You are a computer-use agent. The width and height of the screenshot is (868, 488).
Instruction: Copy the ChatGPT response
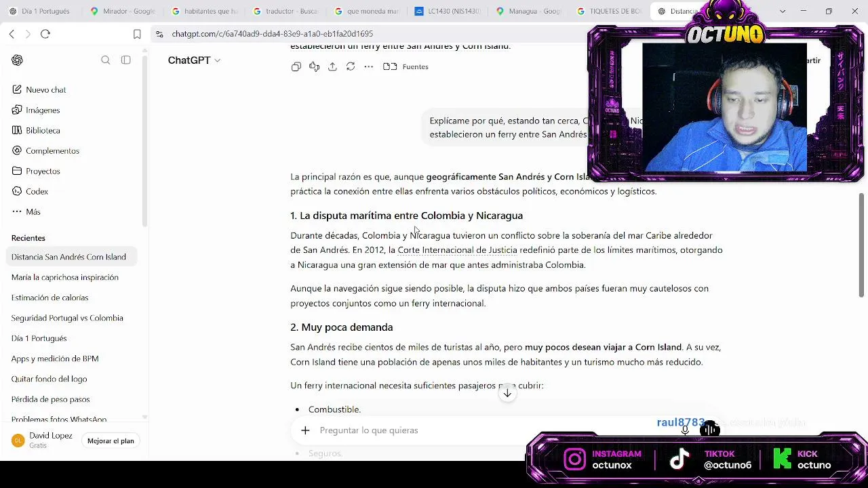[x=296, y=66]
